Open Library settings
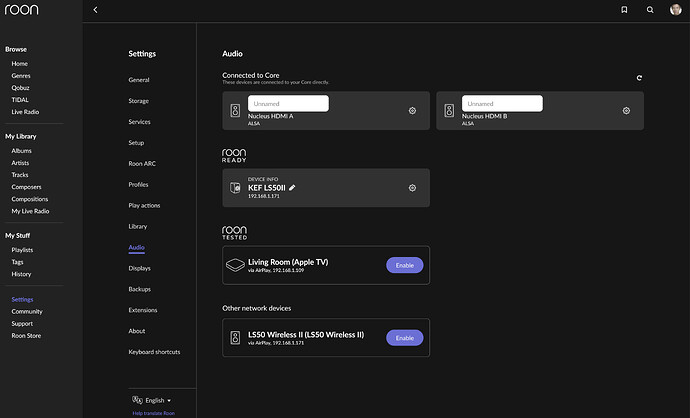This screenshot has width=690, height=418. pos(138,226)
